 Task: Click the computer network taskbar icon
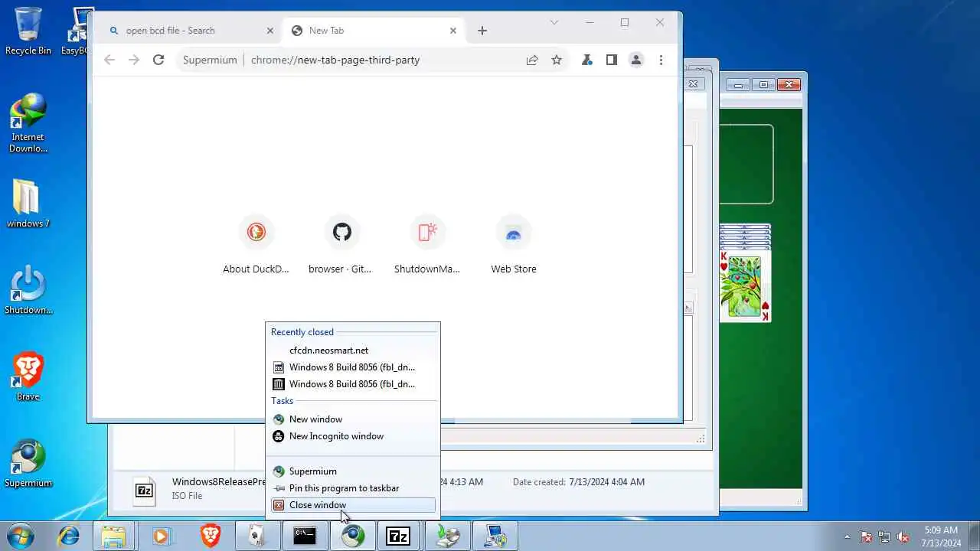[x=495, y=536]
